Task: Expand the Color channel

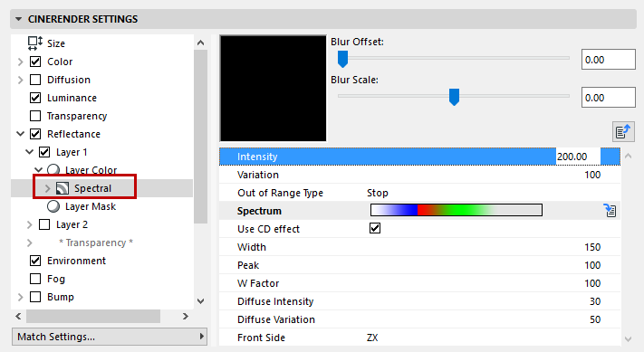Action: pos(20,62)
